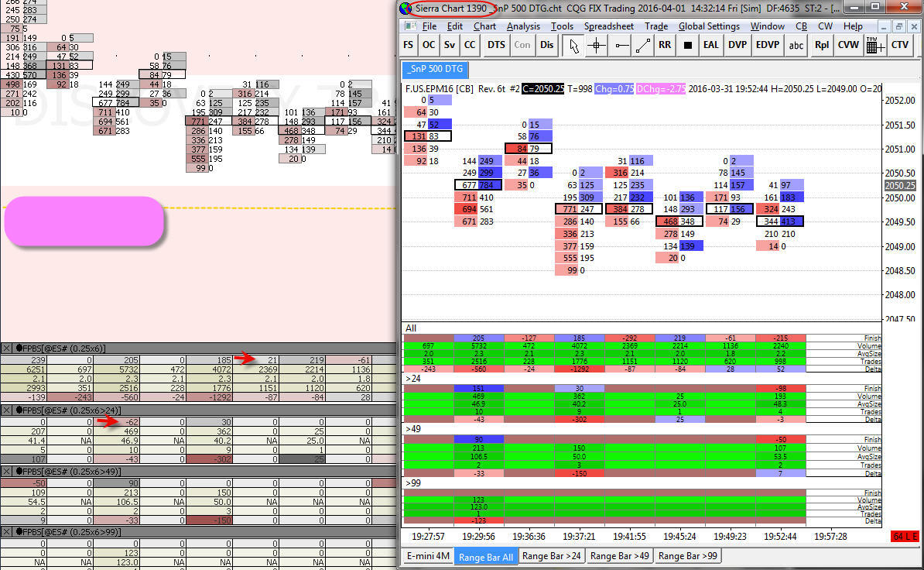Click the DVP toolbar button

point(737,45)
